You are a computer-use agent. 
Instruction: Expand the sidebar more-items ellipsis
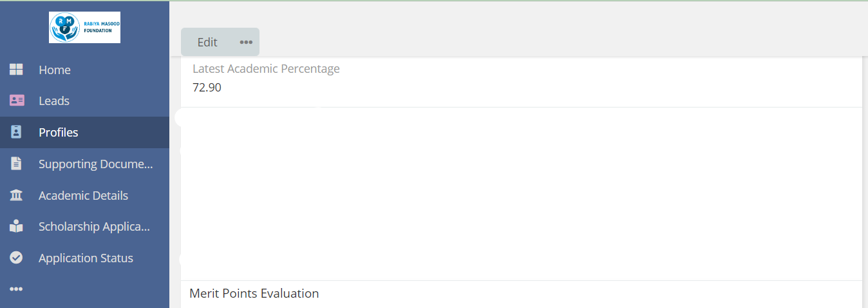pyautogui.click(x=16, y=289)
